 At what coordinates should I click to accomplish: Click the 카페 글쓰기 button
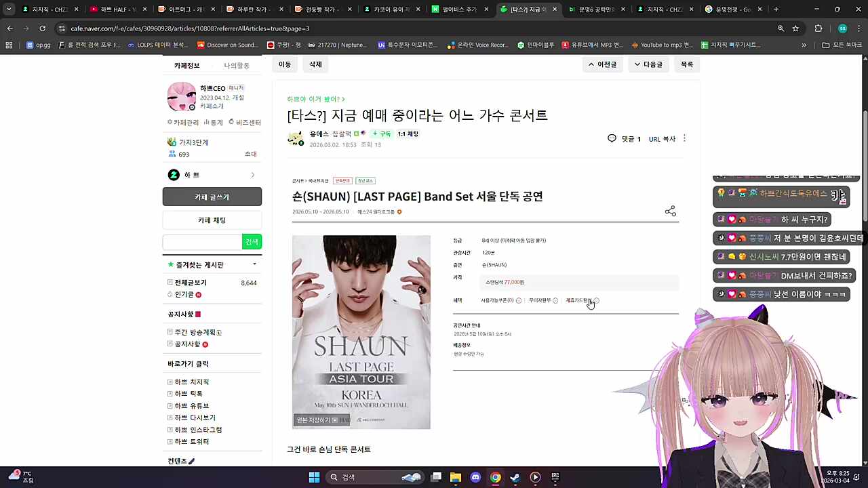coord(212,197)
